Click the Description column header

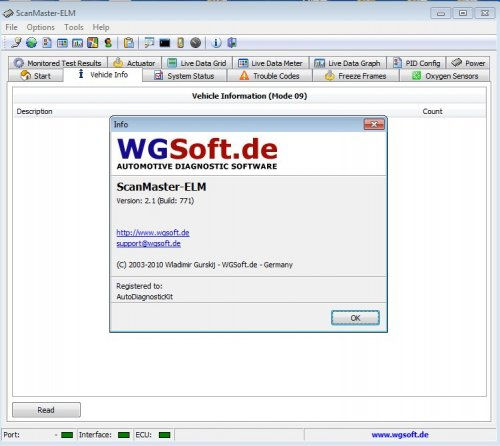point(35,111)
